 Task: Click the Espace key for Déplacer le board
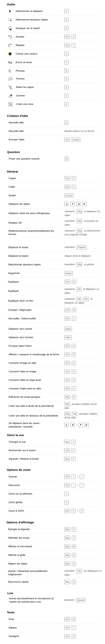[81, 247]
